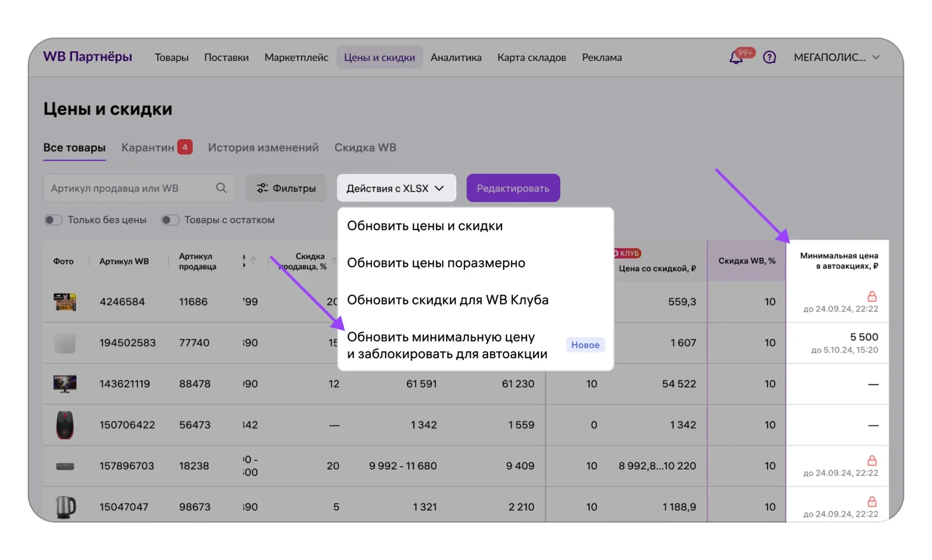
Task: Click WB article '194502583' cell
Action: click(x=128, y=343)
